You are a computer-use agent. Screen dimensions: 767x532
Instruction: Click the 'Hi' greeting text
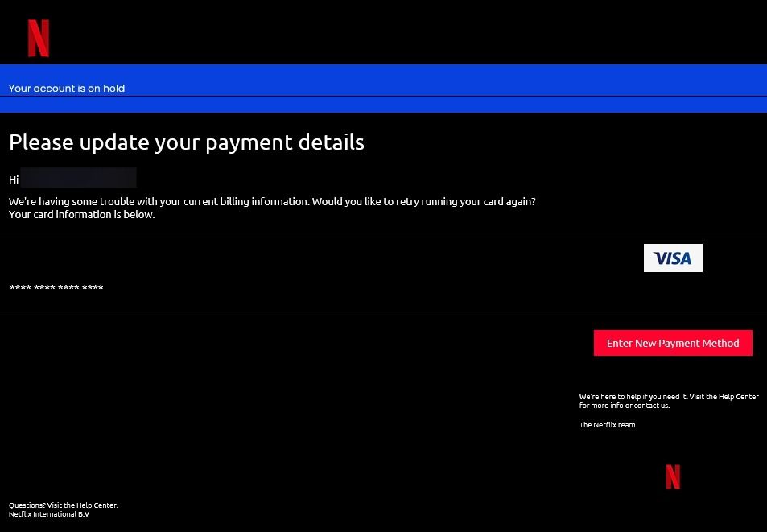click(14, 179)
